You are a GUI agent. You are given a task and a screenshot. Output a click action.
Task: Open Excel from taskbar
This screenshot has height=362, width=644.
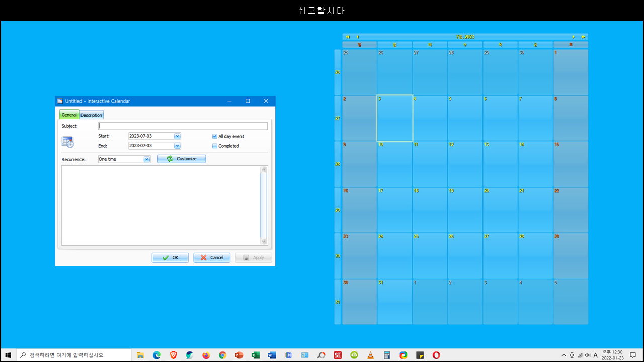(x=256, y=355)
